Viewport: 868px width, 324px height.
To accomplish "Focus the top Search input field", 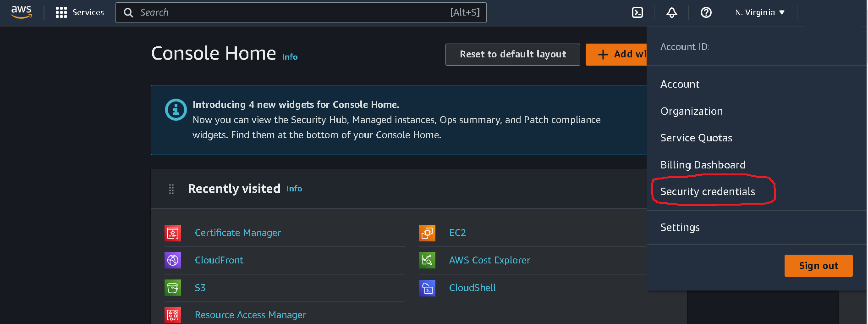I will click(x=293, y=12).
